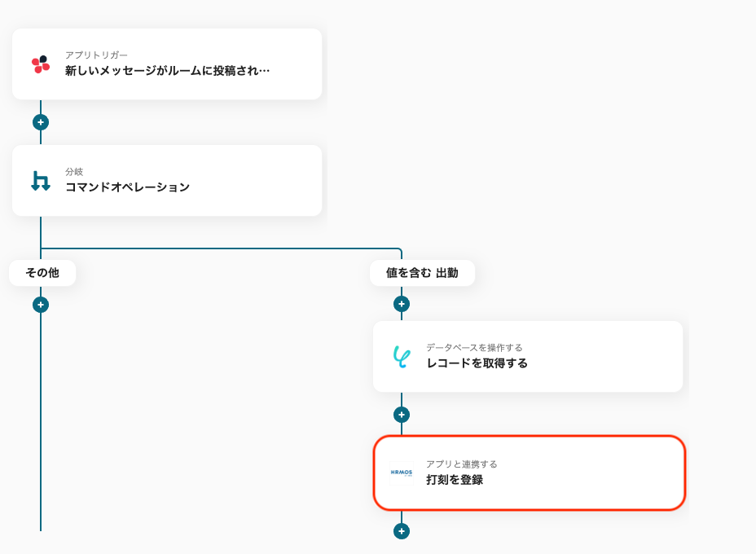Open the highlighted 打刻を登録 step title
The width and height of the screenshot is (756, 554).
[455, 480]
